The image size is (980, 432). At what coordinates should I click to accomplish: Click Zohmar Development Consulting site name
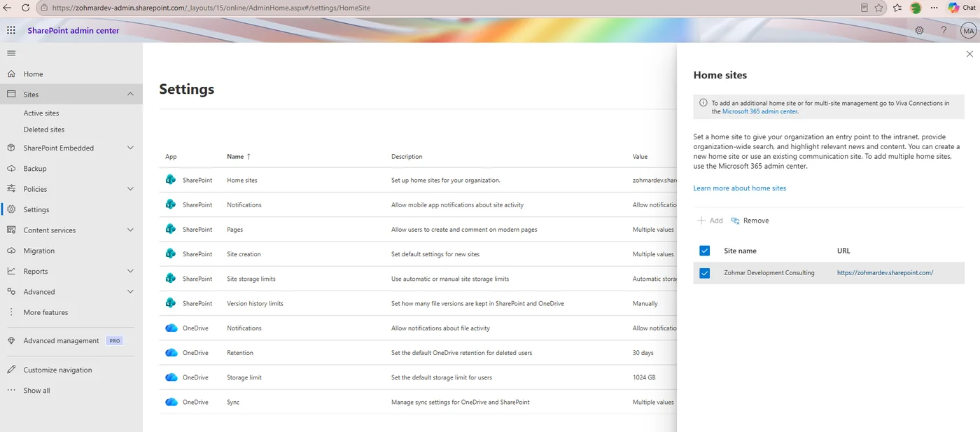tap(769, 273)
